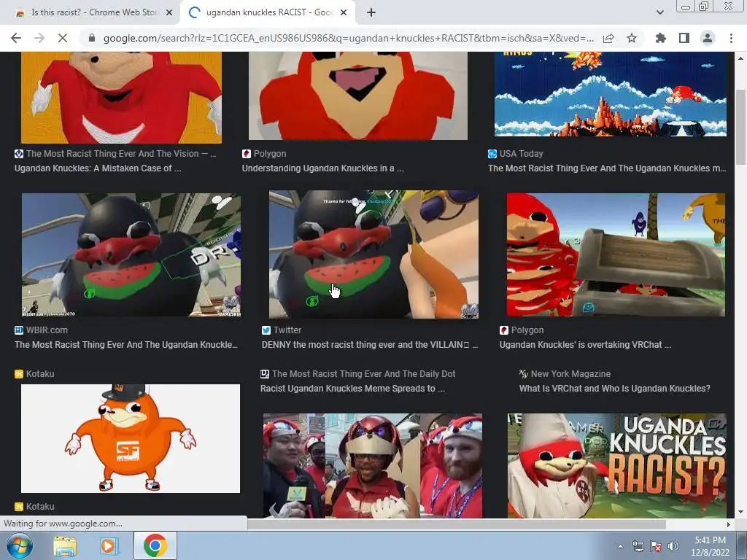
Task: Show hidden system tray icons
Action: (x=620, y=546)
